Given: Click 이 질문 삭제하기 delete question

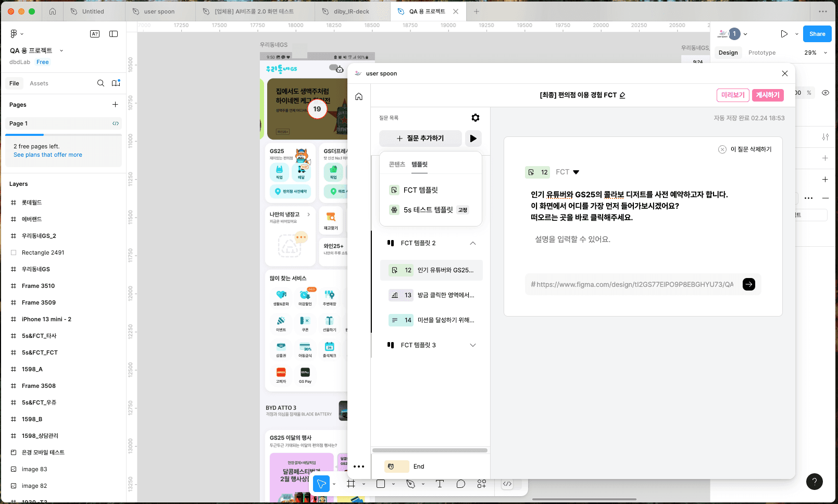Looking at the screenshot, I should point(745,149).
